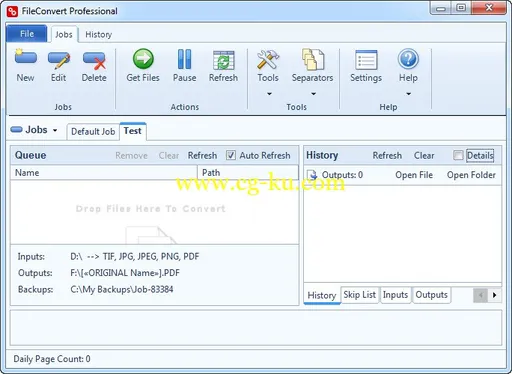Expand the Separators dropdown arrow
Image resolution: width=512 pixels, height=374 pixels.
313,94
